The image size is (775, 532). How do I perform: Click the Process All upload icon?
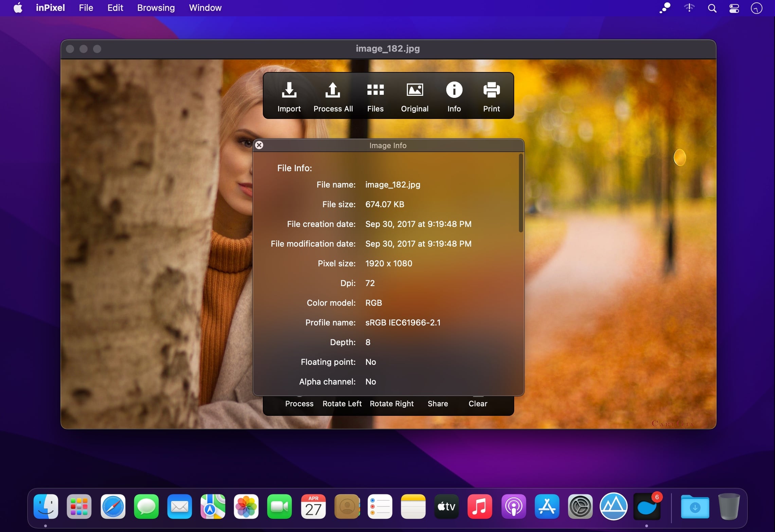[x=333, y=90]
